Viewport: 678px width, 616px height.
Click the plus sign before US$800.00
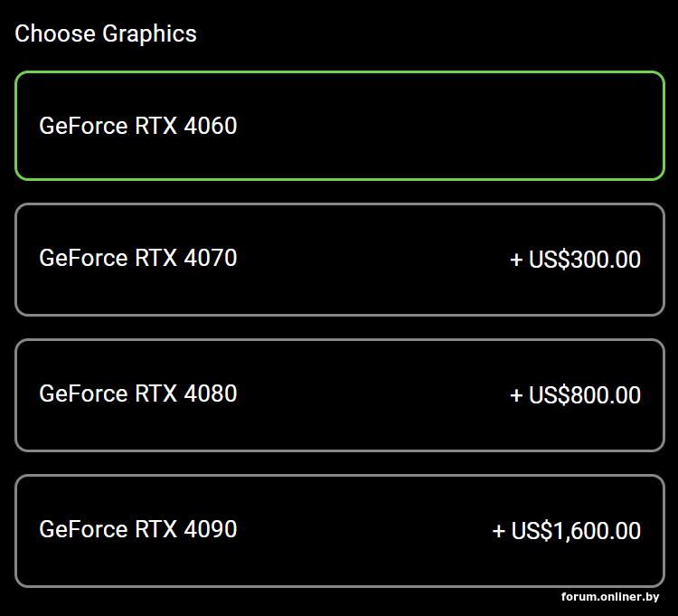click(517, 396)
